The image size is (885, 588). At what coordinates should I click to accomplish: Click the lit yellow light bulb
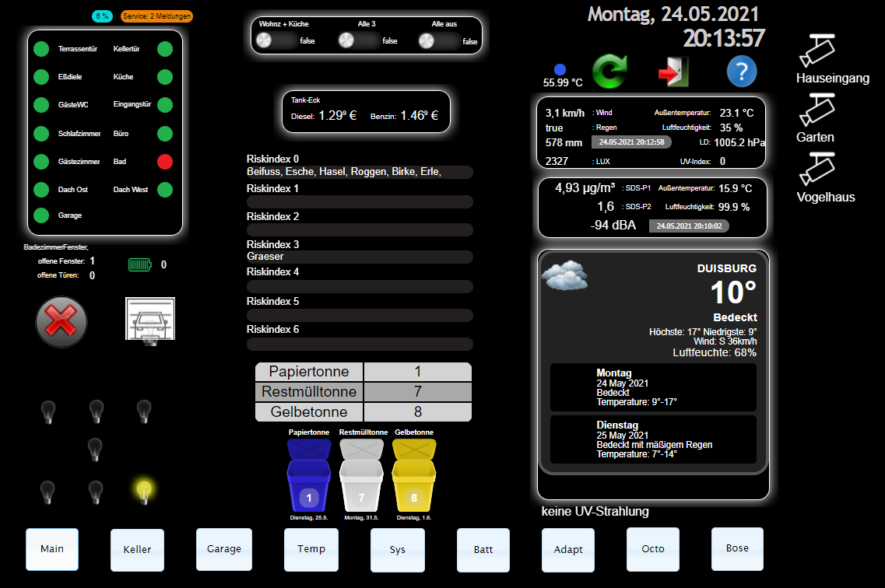click(x=144, y=491)
